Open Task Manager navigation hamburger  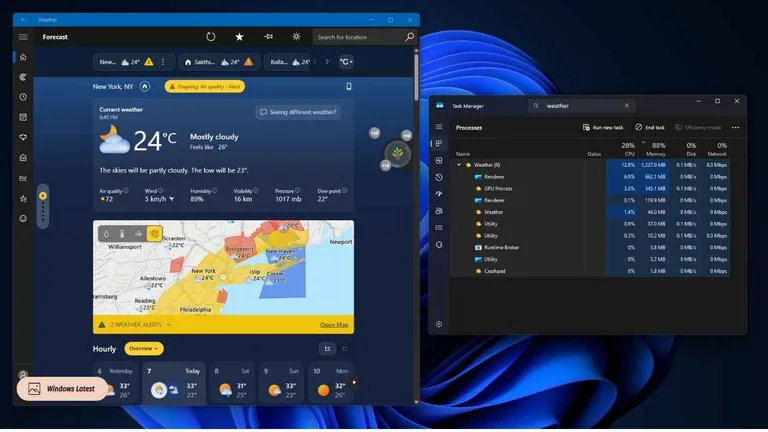439,127
